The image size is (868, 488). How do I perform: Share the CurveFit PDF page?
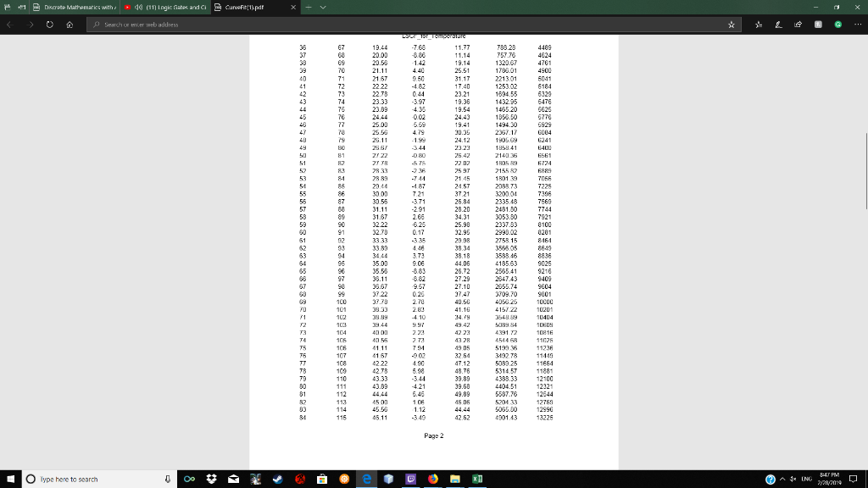(x=797, y=25)
